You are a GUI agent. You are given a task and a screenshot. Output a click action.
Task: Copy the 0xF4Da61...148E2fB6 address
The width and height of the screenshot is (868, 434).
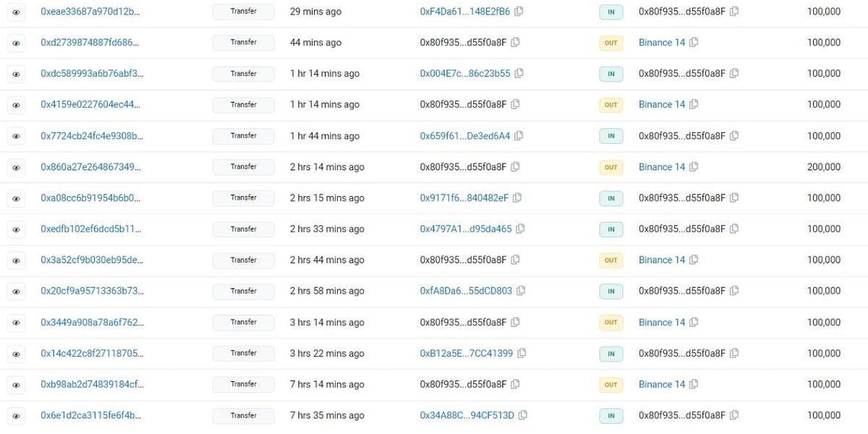tap(519, 11)
